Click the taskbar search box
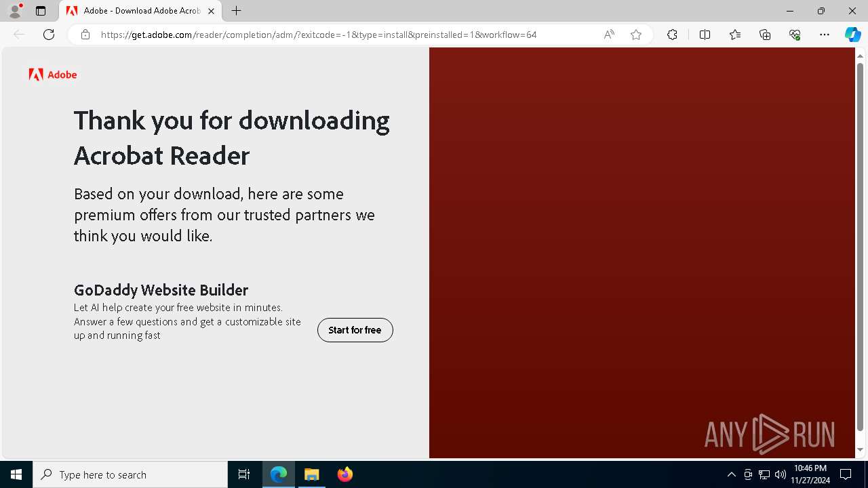 coord(130,474)
